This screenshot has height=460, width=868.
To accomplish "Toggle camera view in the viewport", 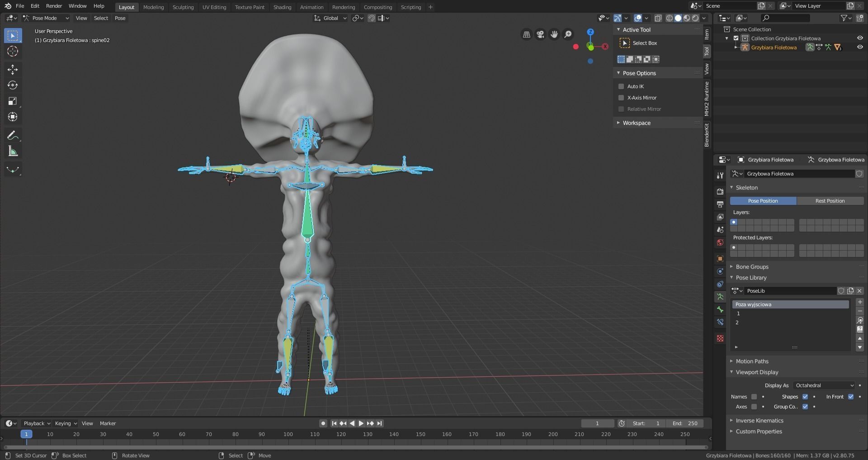I will tap(540, 34).
